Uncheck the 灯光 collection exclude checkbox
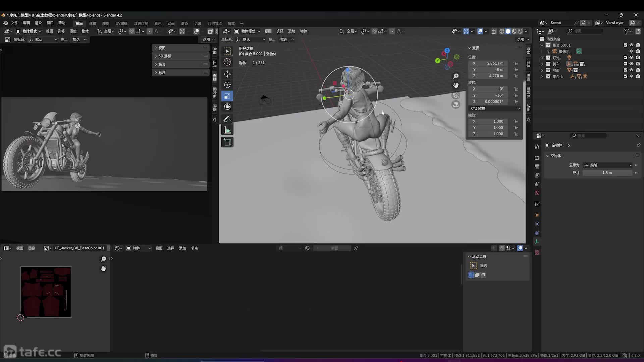Viewport: 644px width, 362px height. click(x=625, y=58)
